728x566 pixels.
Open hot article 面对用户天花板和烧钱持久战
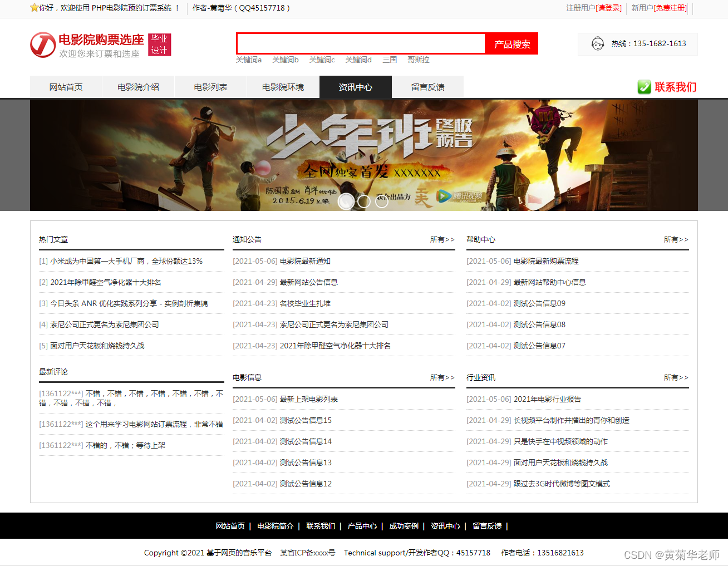point(97,346)
